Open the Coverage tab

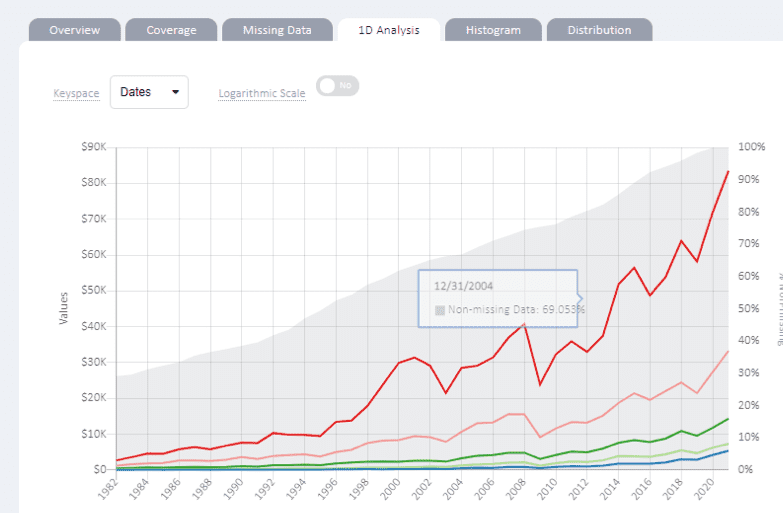tap(171, 30)
